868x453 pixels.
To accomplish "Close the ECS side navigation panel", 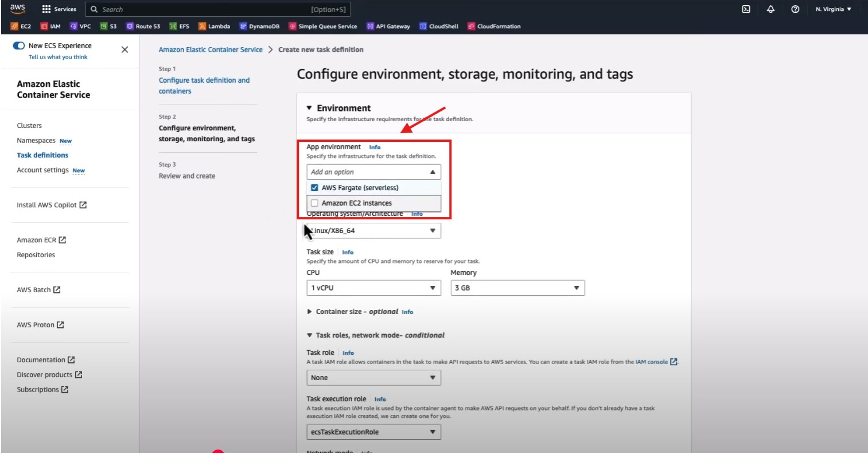I will 124,50.
